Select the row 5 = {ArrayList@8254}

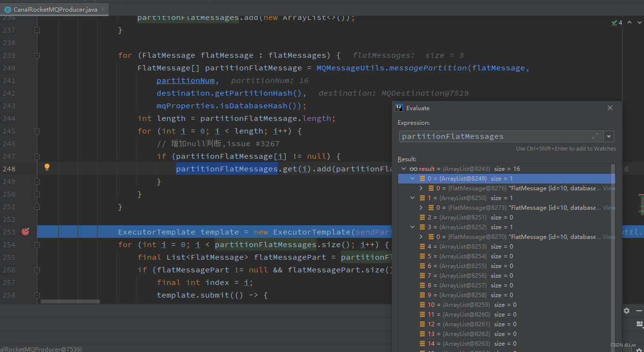click(x=504, y=256)
